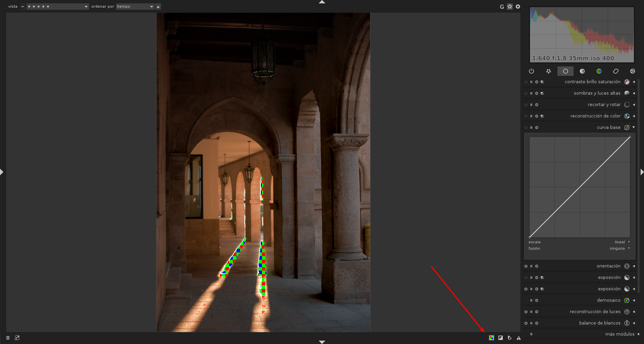Open preferences gear icon

click(518, 7)
